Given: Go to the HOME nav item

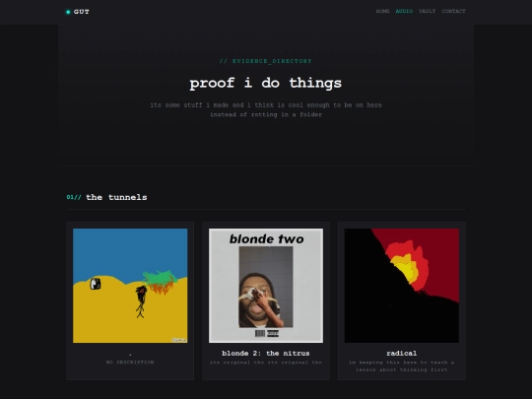Looking at the screenshot, I should click(382, 11).
